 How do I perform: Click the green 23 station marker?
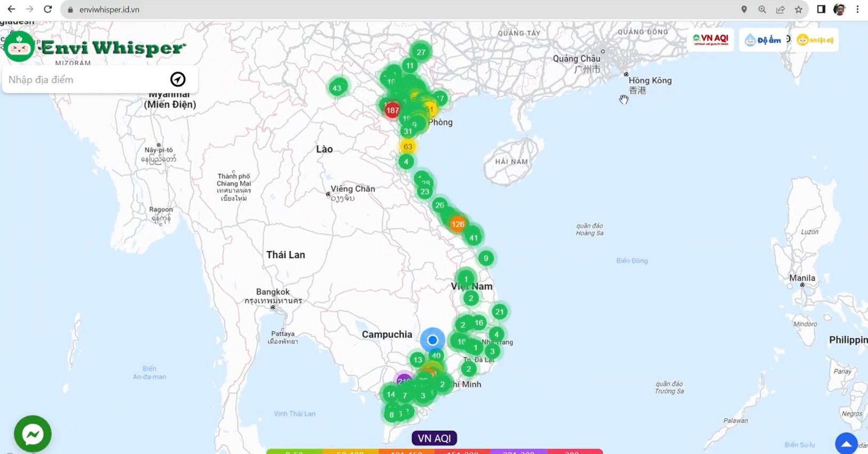[425, 192]
